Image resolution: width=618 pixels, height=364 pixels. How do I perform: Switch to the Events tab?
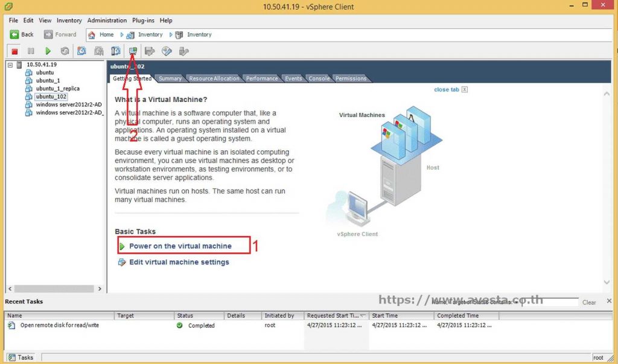tap(293, 78)
